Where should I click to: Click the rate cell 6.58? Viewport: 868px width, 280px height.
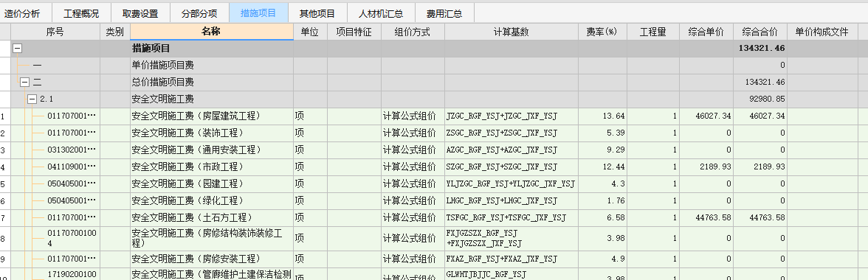(603, 217)
